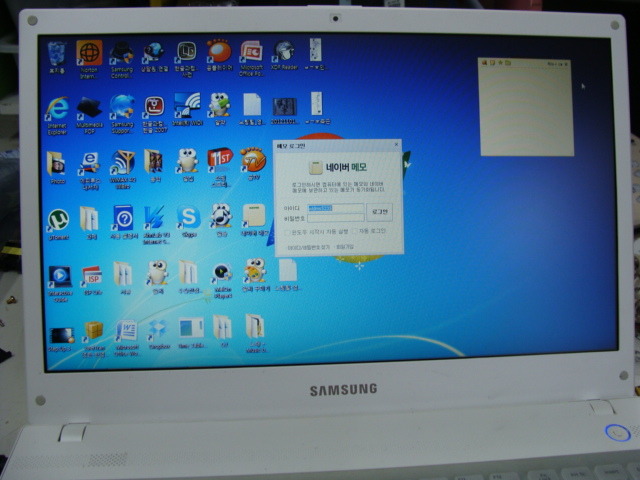Open Naver Memo desktop shortcut
The height and width of the screenshot is (480, 640).
click(254, 220)
